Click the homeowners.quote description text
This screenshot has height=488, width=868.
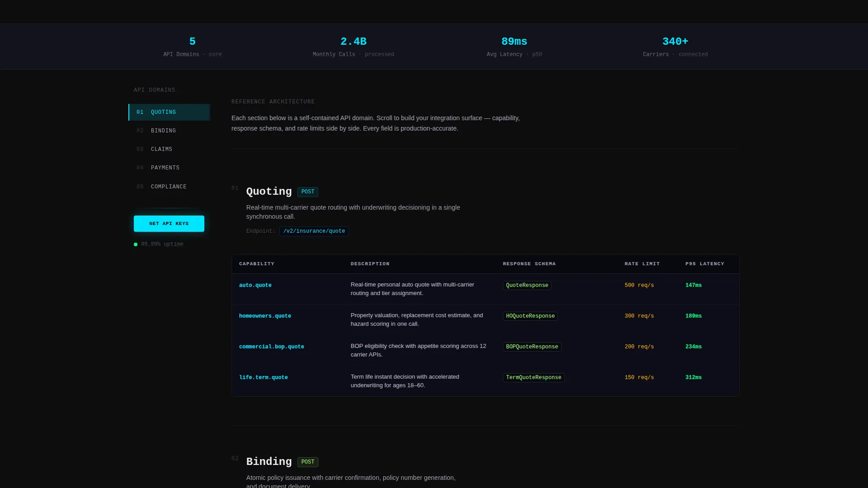pos(417,319)
